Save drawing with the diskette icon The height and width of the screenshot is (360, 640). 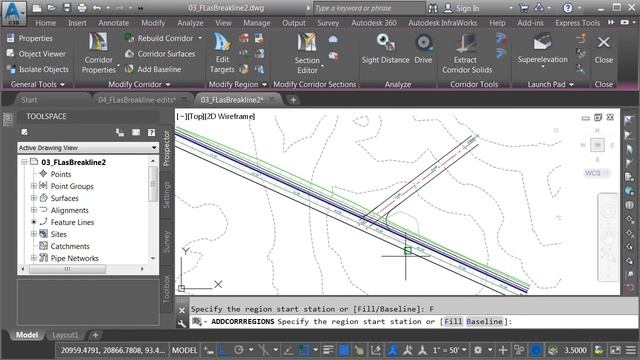click(x=67, y=8)
